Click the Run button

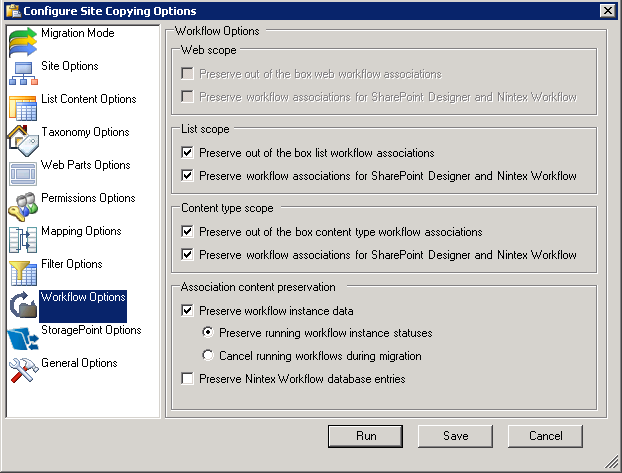[x=365, y=436]
